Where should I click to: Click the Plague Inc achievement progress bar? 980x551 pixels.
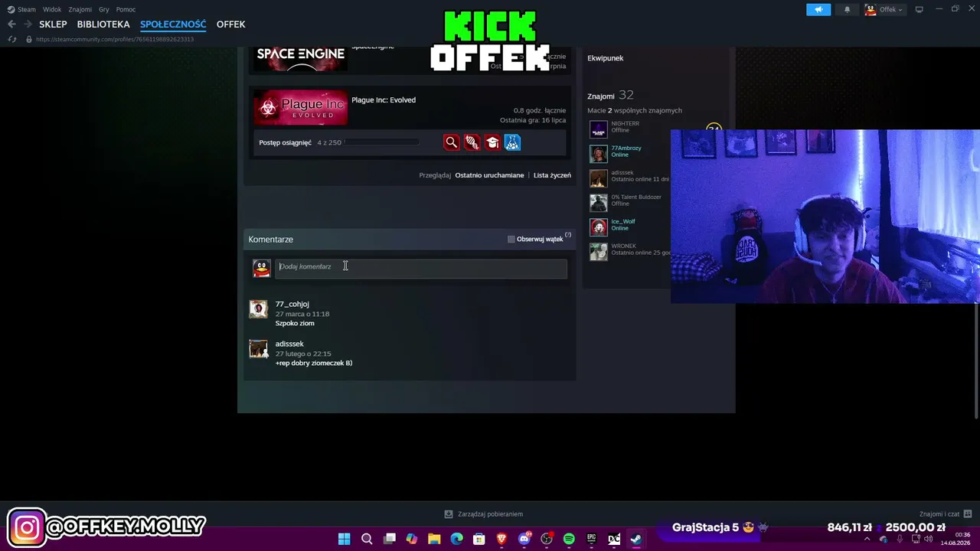click(382, 142)
